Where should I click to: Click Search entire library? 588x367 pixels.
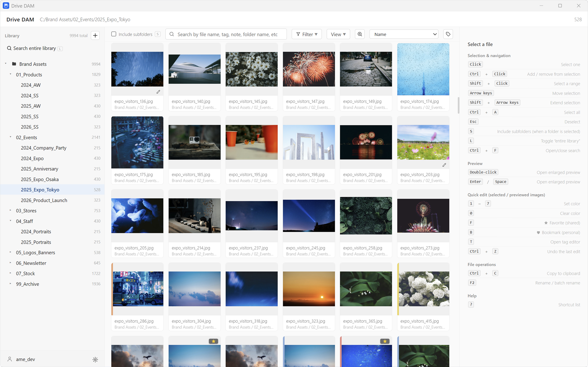tap(35, 48)
